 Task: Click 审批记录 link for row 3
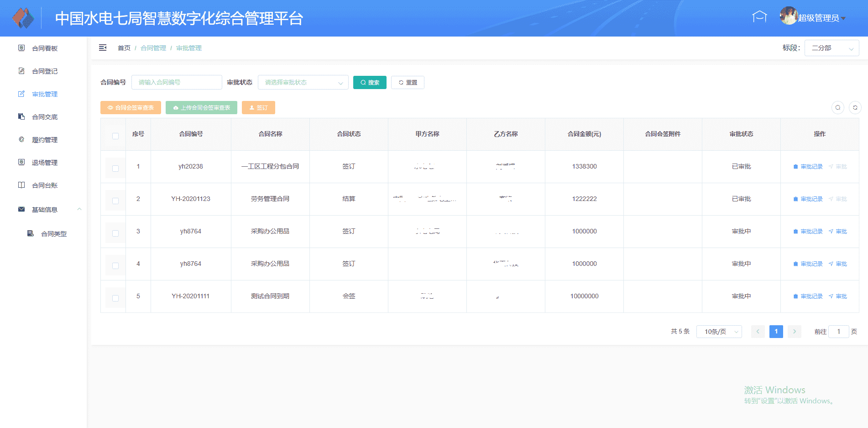(x=808, y=232)
